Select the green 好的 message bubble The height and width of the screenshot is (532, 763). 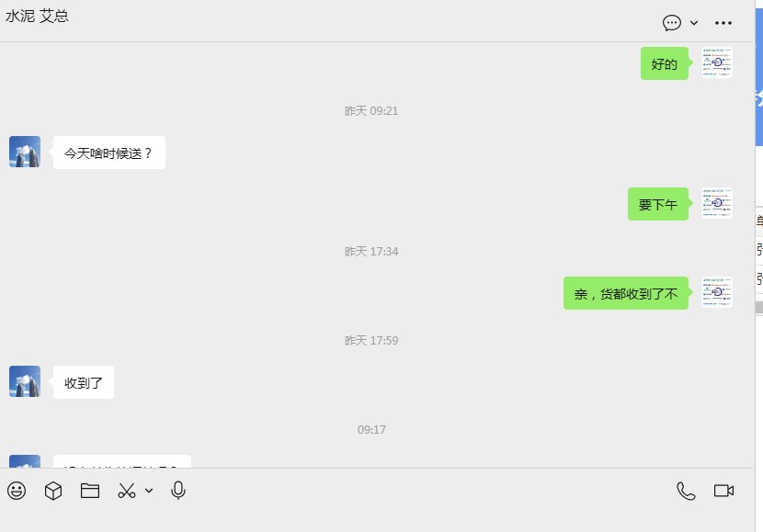click(x=665, y=63)
